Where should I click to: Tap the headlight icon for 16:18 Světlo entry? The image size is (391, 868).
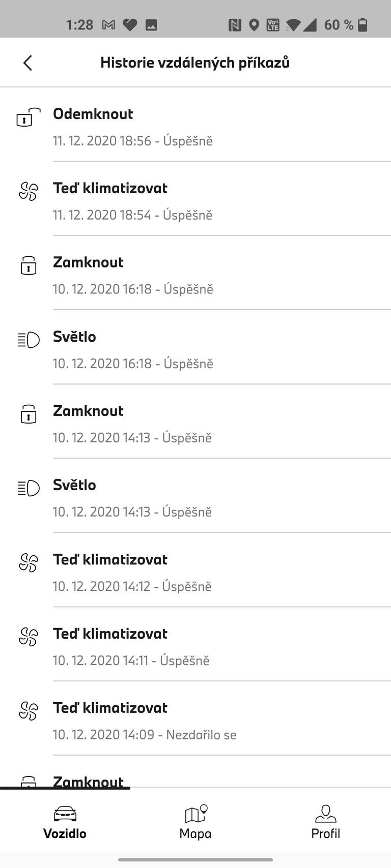pyautogui.click(x=29, y=340)
